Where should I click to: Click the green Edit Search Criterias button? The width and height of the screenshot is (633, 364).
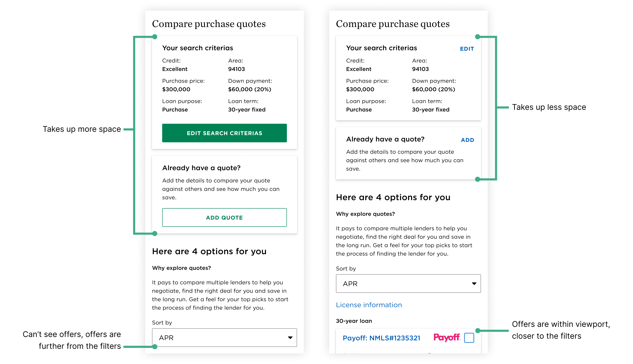[224, 133]
